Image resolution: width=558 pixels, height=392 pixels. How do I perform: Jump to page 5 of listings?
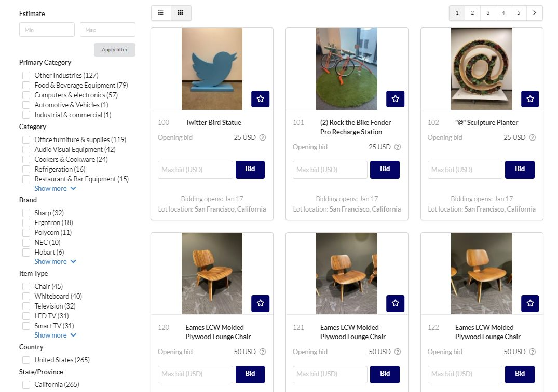pos(519,13)
